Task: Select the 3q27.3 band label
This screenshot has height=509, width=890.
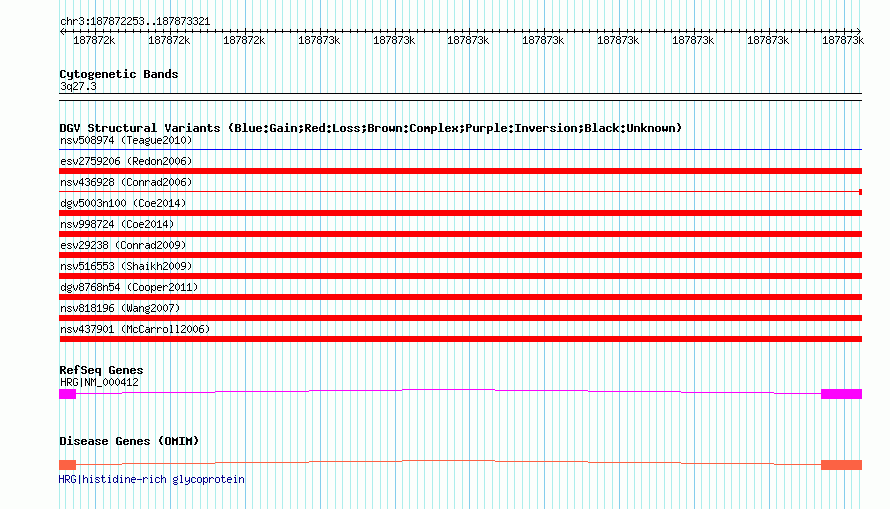Action: pos(78,86)
